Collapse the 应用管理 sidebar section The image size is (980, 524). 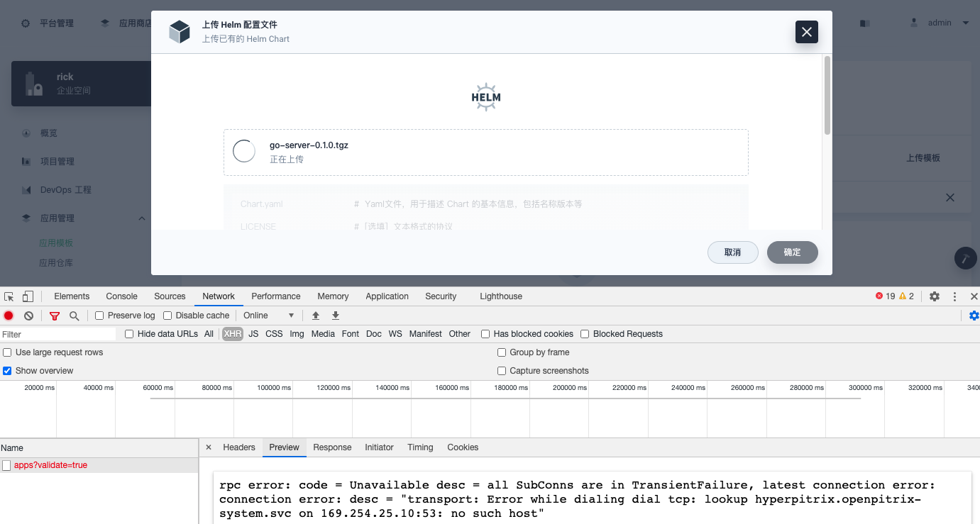click(x=141, y=218)
